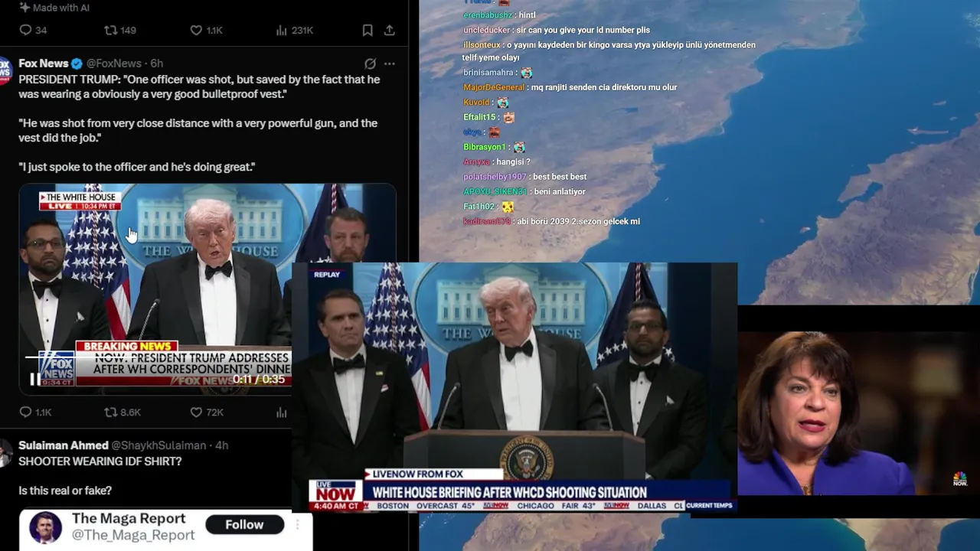Click chat username kadiroan078
The image size is (980, 551).
coord(487,221)
